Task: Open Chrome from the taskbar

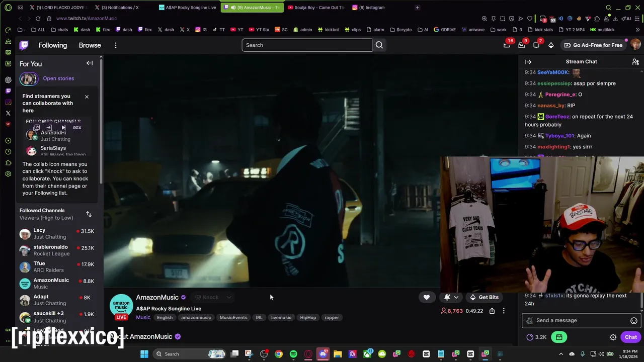Action: point(279,354)
